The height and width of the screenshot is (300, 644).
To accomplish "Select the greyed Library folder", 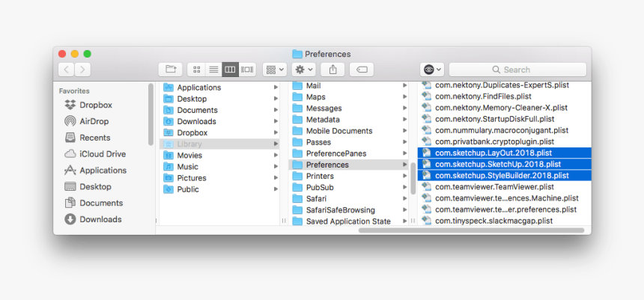I will pyautogui.click(x=219, y=144).
